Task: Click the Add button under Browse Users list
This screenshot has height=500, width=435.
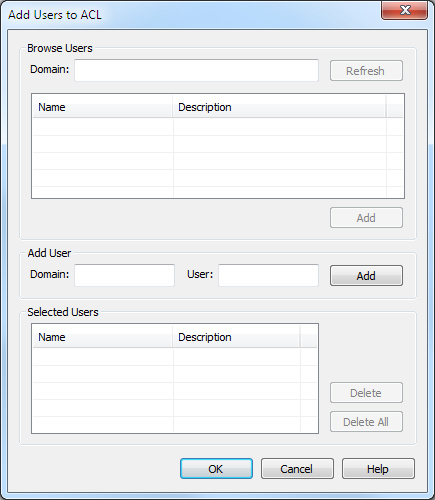Action: [x=366, y=218]
